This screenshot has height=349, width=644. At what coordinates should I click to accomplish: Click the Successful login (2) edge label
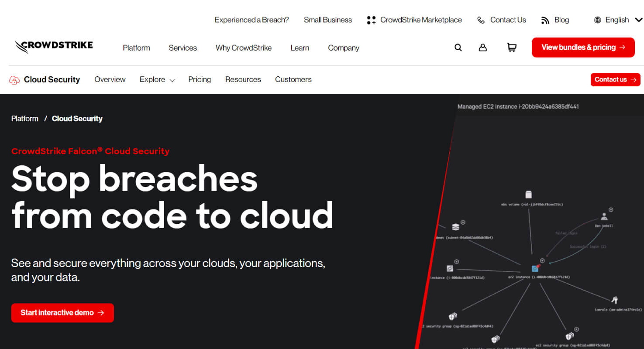[588, 247]
